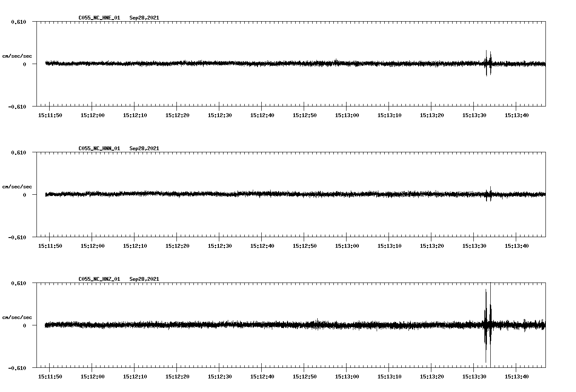Viewport: 576px width, 392px height.
Task: Click the 15:13:30 time label under the HNE plot
Action: pyautogui.click(x=474, y=115)
